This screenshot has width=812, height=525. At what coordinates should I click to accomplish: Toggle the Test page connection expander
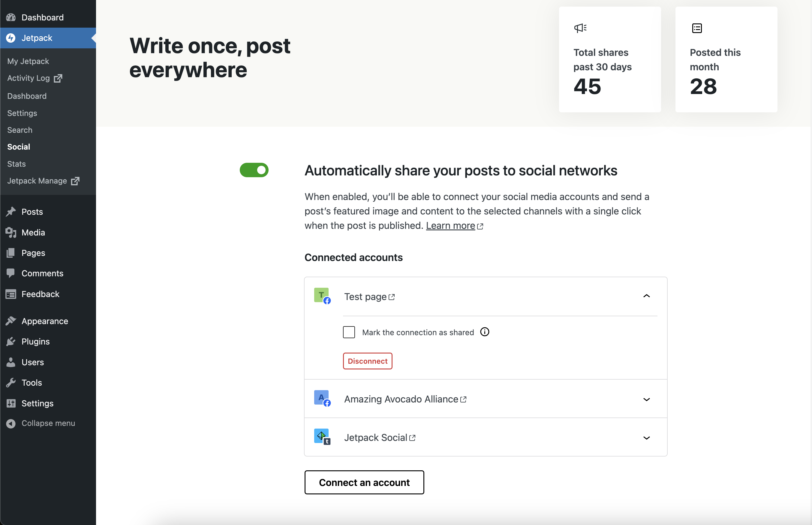(x=646, y=296)
